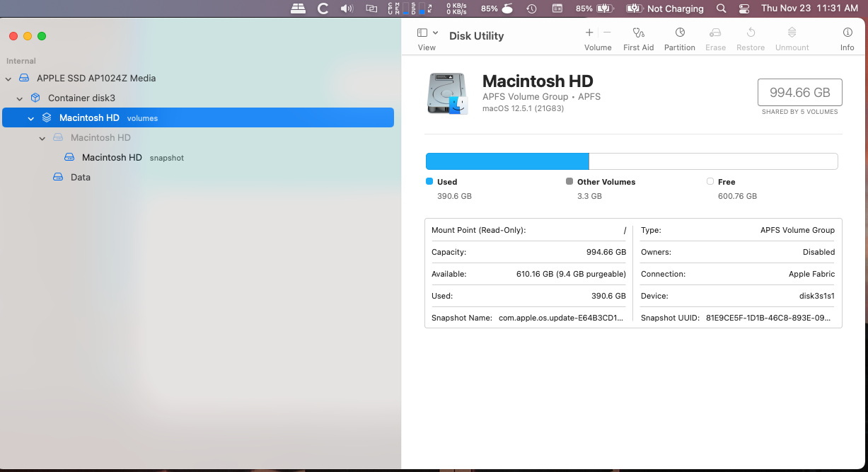This screenshot has width=868, height=472.
Task: Click the Data volume drive icon
Action: pos(58,178)
